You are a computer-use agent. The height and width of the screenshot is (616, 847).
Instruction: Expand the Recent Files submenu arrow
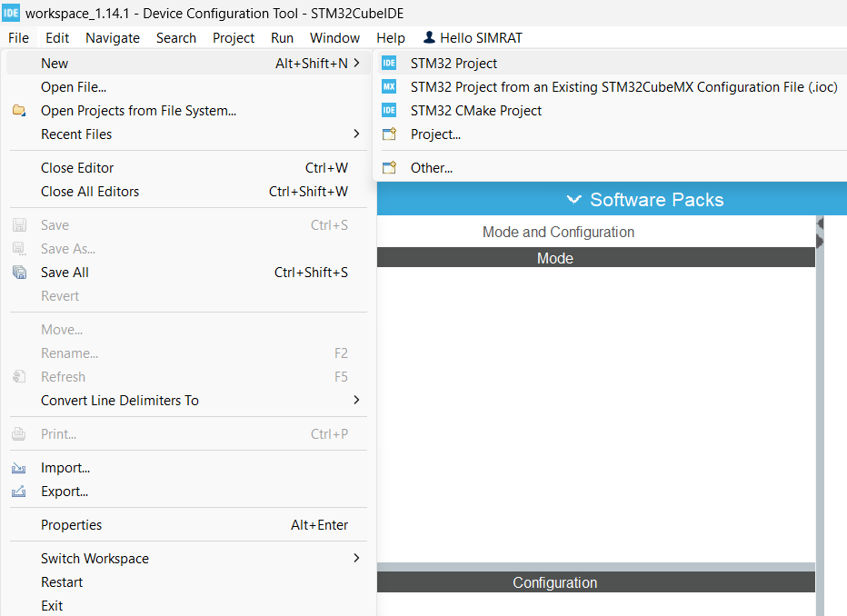(356, 134)
